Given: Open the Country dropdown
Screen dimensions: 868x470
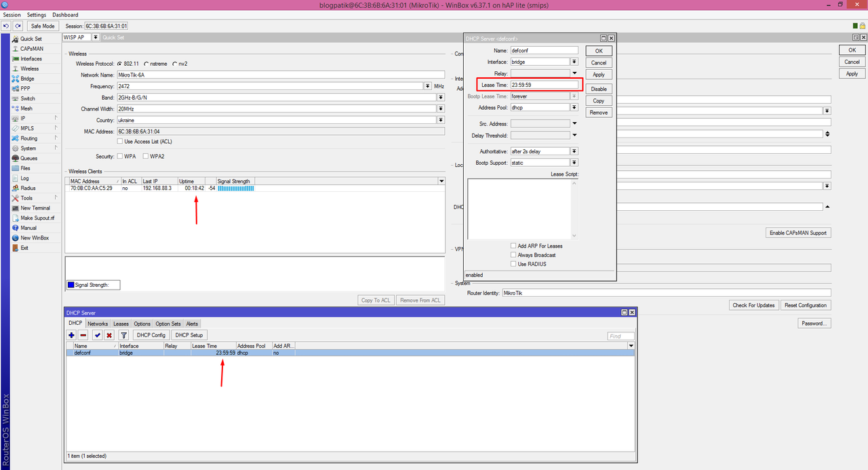Looking at the screenshot, I should (x=441, y=120).
